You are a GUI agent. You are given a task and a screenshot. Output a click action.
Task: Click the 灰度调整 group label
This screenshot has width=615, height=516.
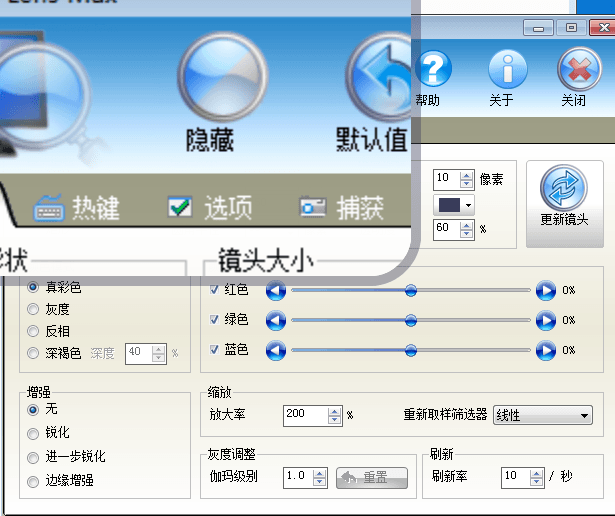232,454
